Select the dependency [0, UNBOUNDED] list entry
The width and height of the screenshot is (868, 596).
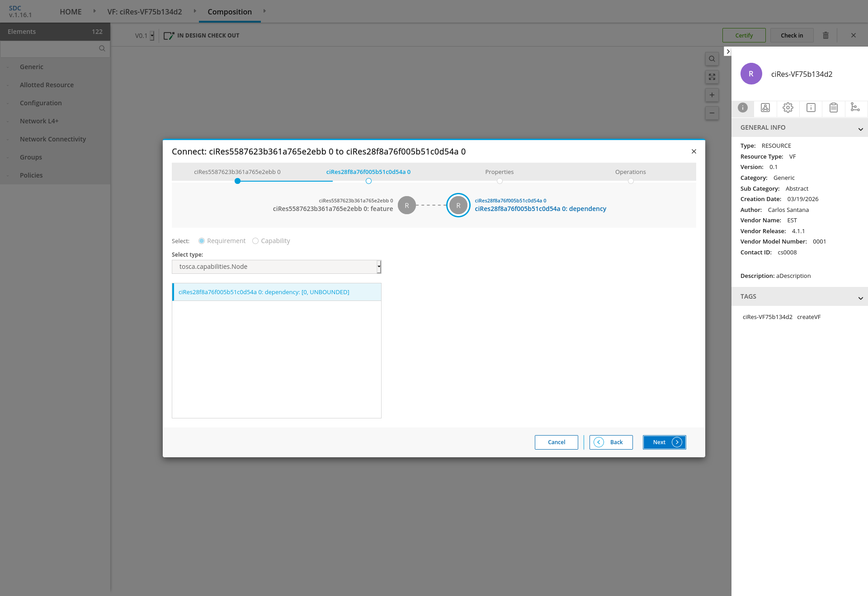[x=276, y=292]
